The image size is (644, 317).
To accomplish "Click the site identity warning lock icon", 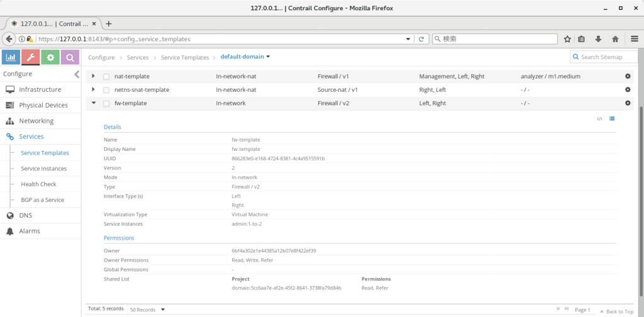I will [x=30, y=39].
